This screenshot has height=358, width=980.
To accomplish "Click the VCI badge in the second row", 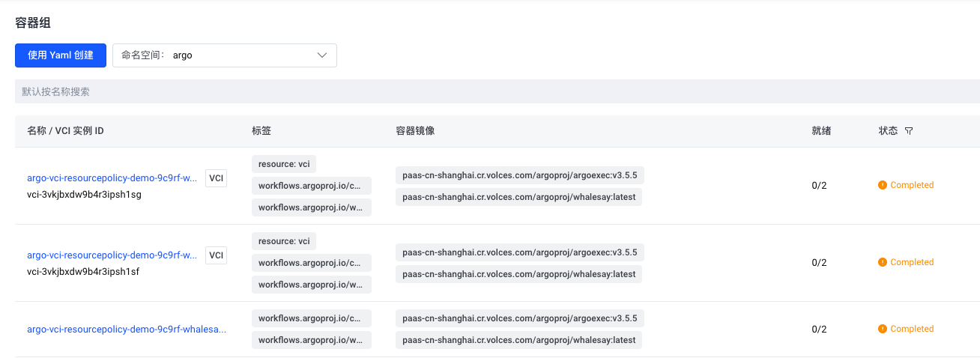I will [216, 255].
